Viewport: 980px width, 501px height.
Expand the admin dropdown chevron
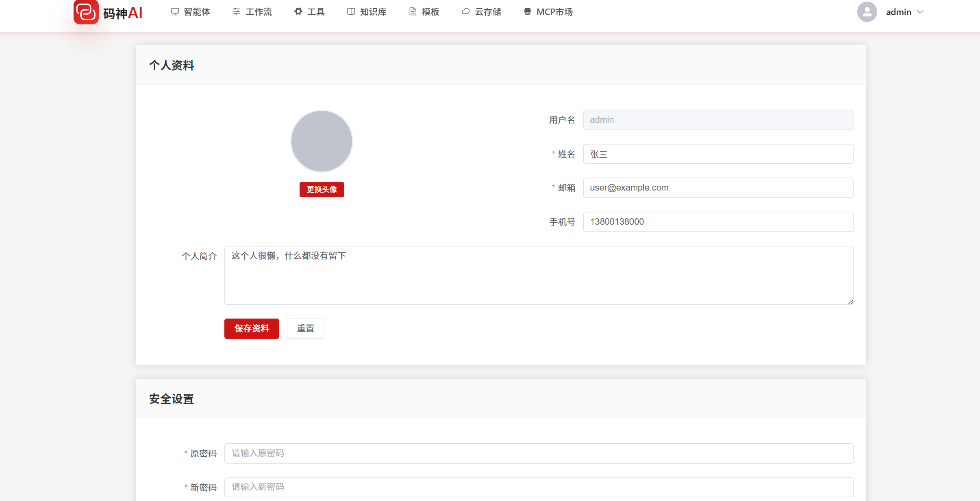pos(921,12)
